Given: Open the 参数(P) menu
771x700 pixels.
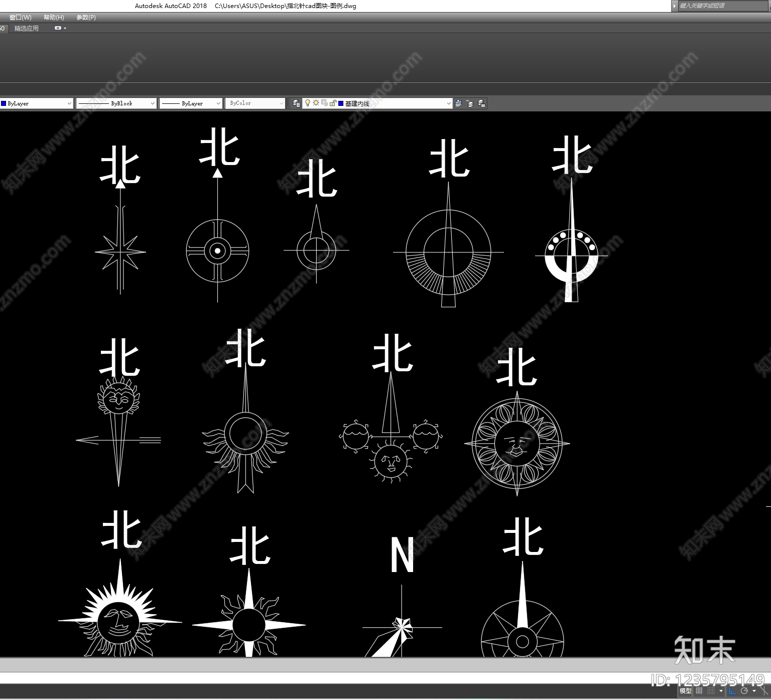Looking at the screenshot, I should pos(86,18).
